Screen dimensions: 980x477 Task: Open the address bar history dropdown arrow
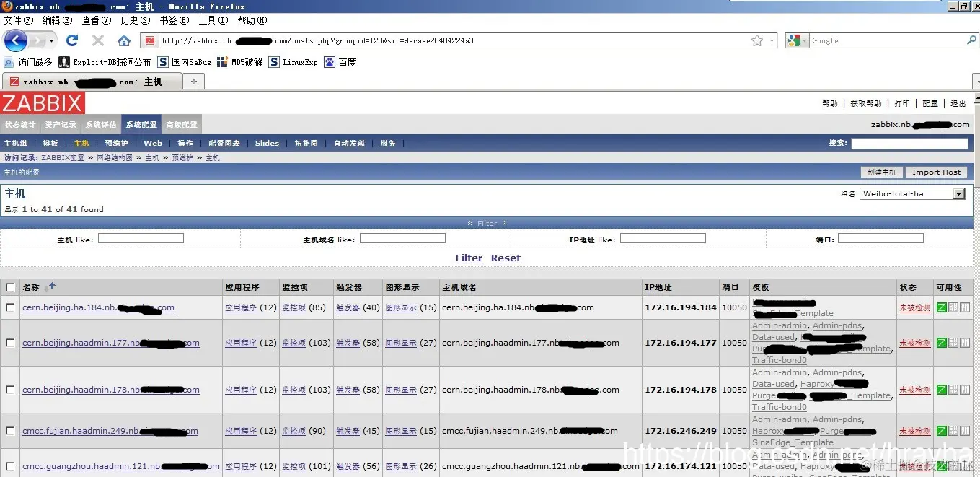772,40
